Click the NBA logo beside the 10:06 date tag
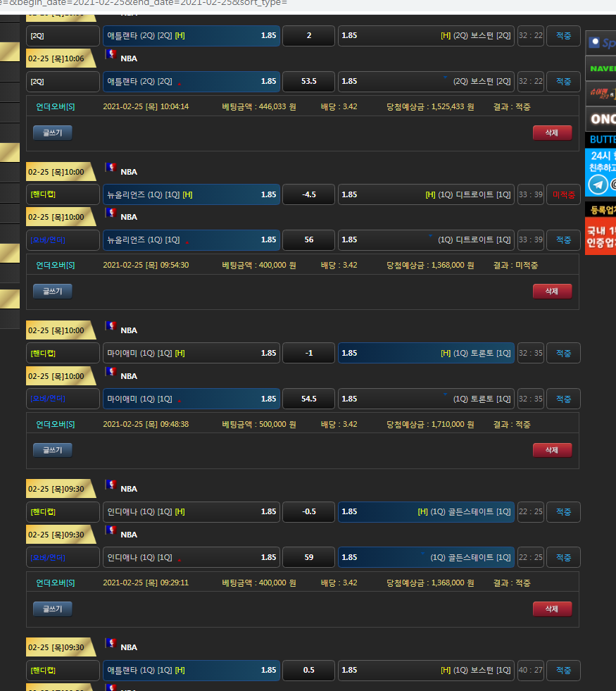 pos(111,54)
